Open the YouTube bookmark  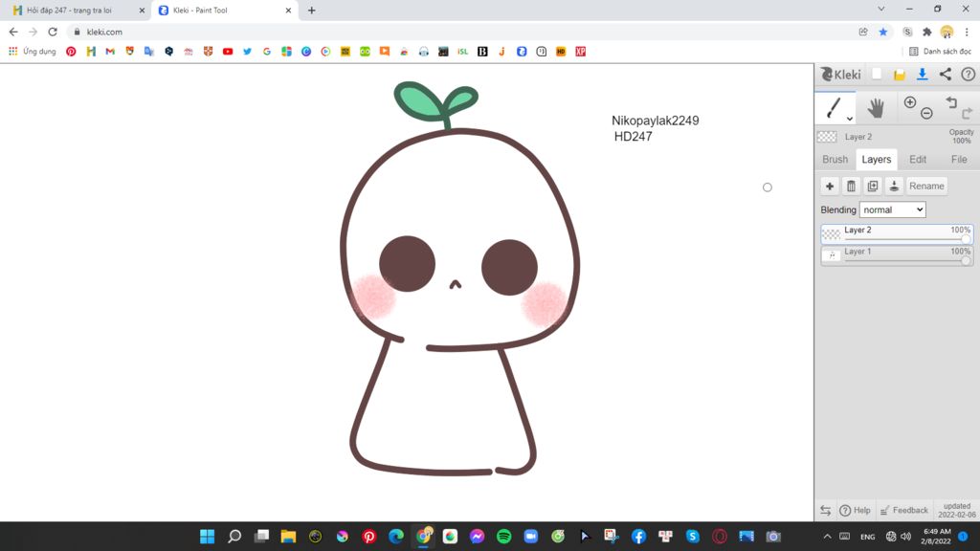coord(228,52)
